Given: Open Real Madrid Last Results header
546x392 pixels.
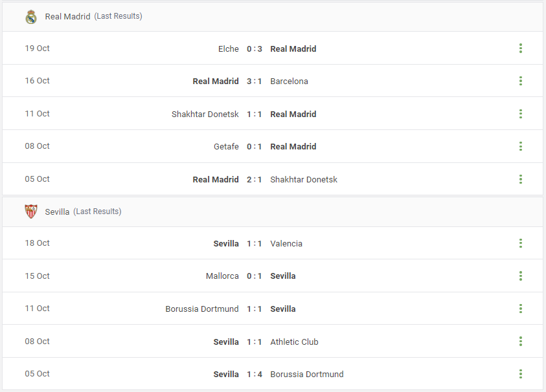Looking at the screenshot, I should [x=93, y=16].
